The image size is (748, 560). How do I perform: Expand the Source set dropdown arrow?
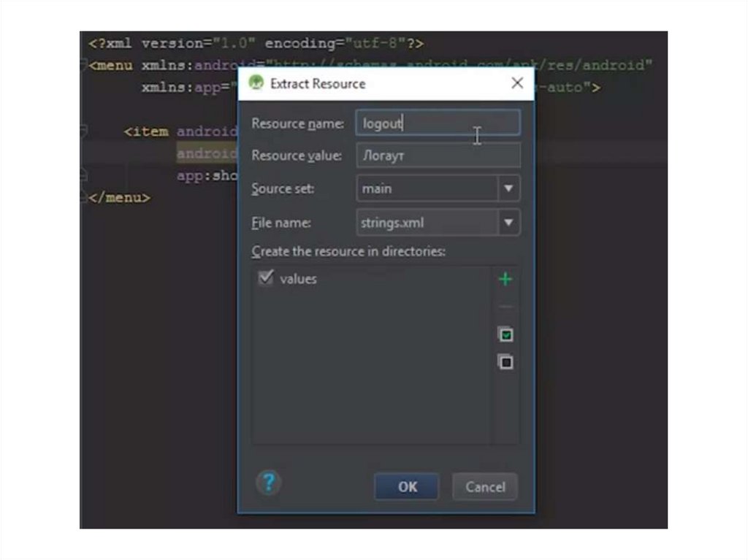[508, 188]
